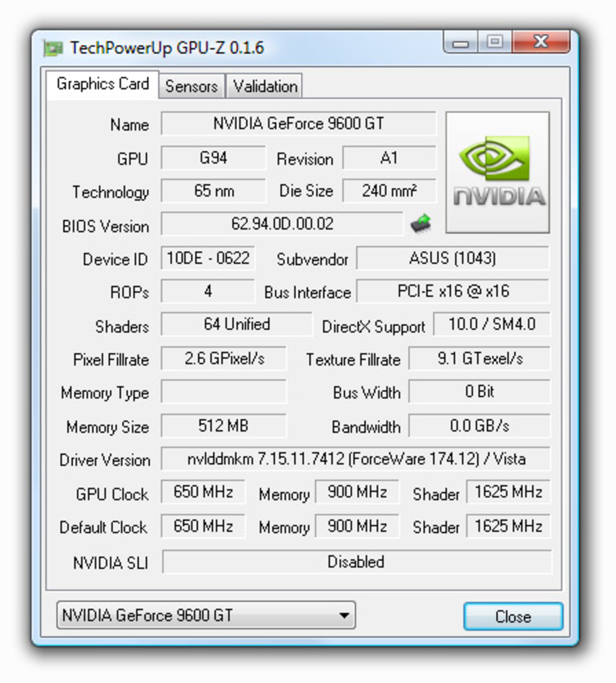Click the Revision field showing A1
The width and height of the screenshot is (616, 683).
point(389,158)
